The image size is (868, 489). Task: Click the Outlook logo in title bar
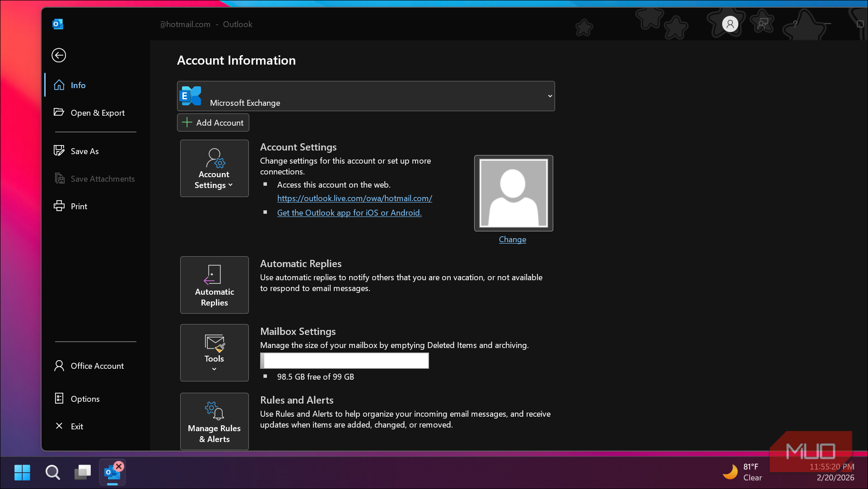coord(58,24)
